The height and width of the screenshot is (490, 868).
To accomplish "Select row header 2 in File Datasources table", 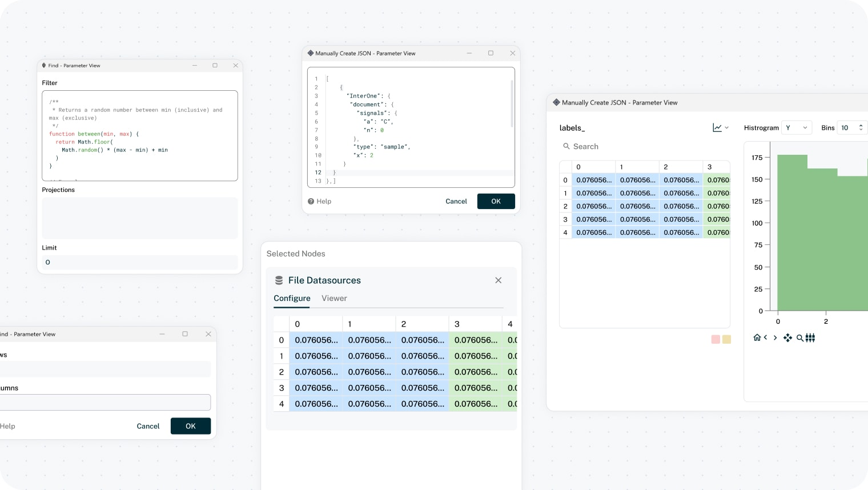I will [x=282, y=372].
